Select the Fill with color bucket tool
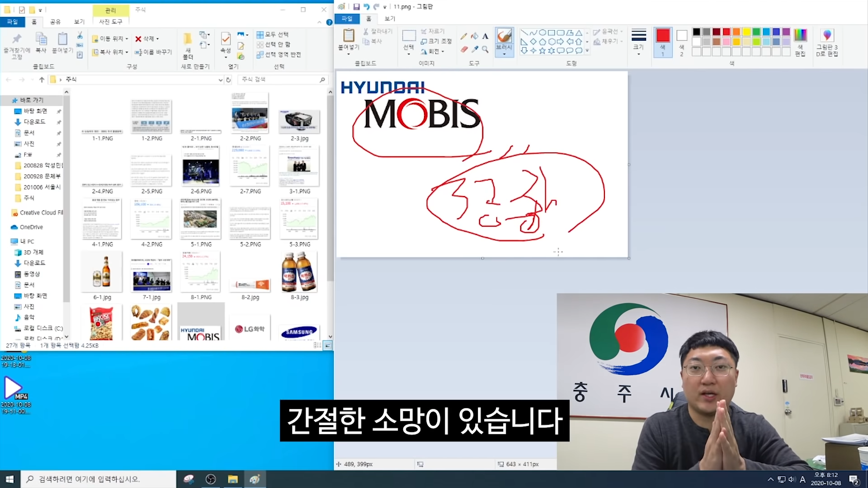The height and width of the screenshot is (488, 868). [x=474, y=36]
